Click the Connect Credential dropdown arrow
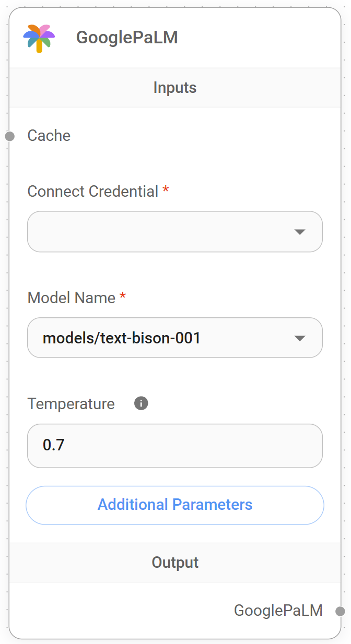 tap(300, 232)
